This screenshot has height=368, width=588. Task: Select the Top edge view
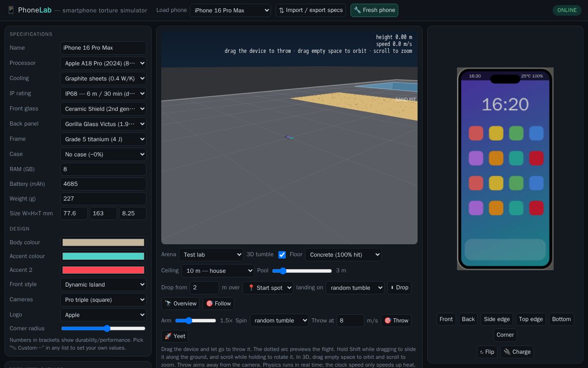pos(531,319)
